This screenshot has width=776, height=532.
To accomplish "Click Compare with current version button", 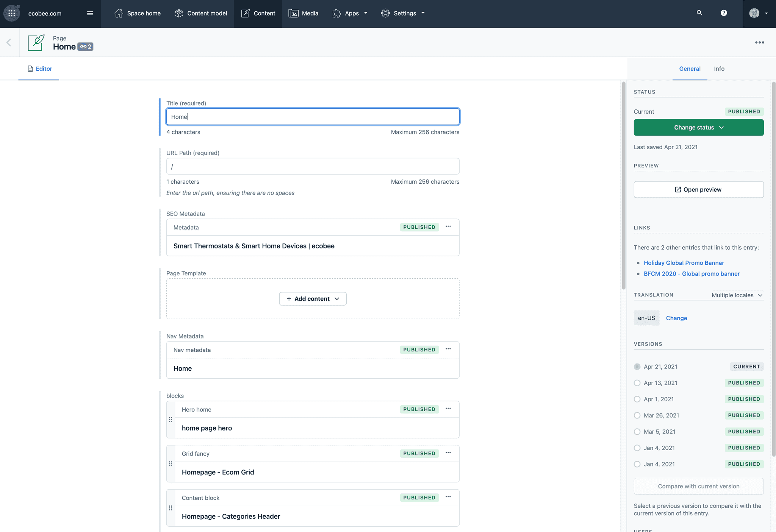I will (x=698, y=486).
